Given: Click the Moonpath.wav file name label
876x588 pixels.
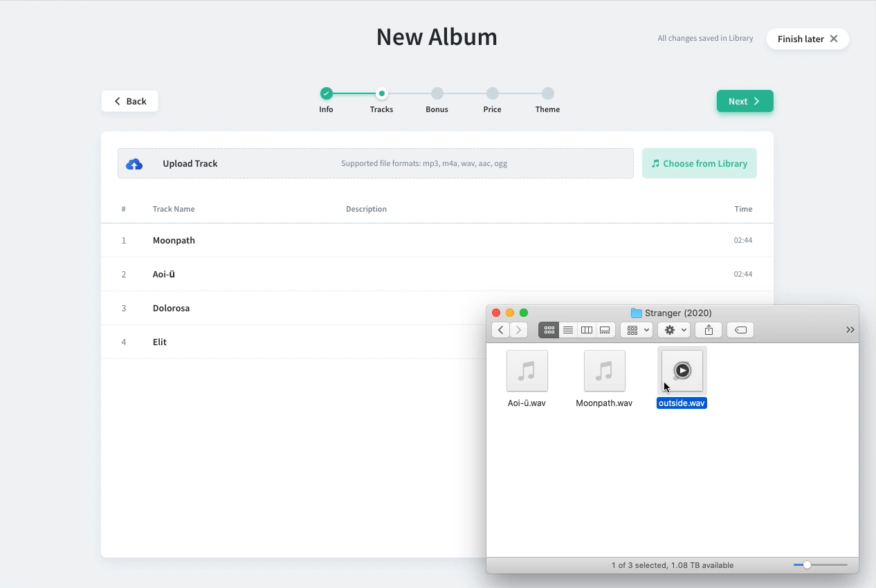Looking at the screenshot, I should point(604,403).
